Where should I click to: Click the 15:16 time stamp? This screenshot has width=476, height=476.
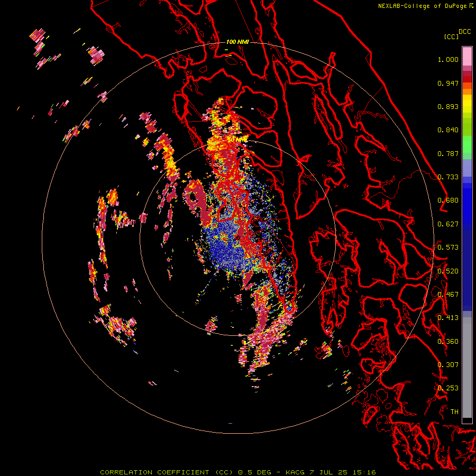click(x=364, y=472)
